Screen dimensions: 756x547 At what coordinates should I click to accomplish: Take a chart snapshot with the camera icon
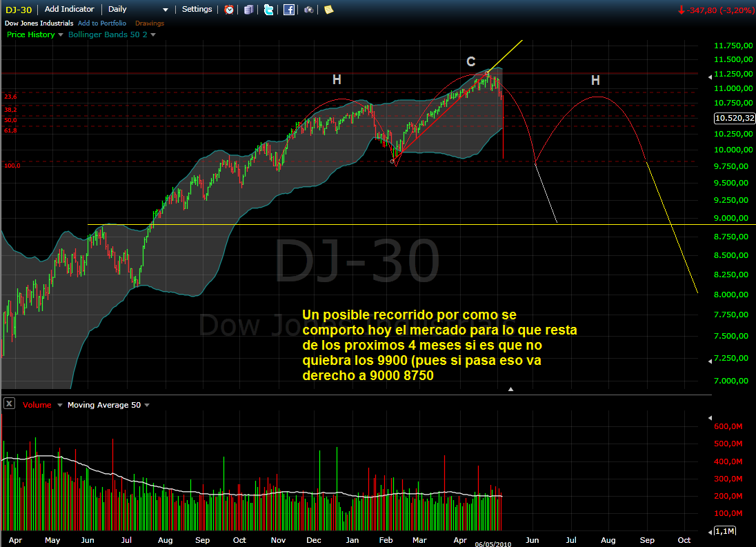pos(309,10)
